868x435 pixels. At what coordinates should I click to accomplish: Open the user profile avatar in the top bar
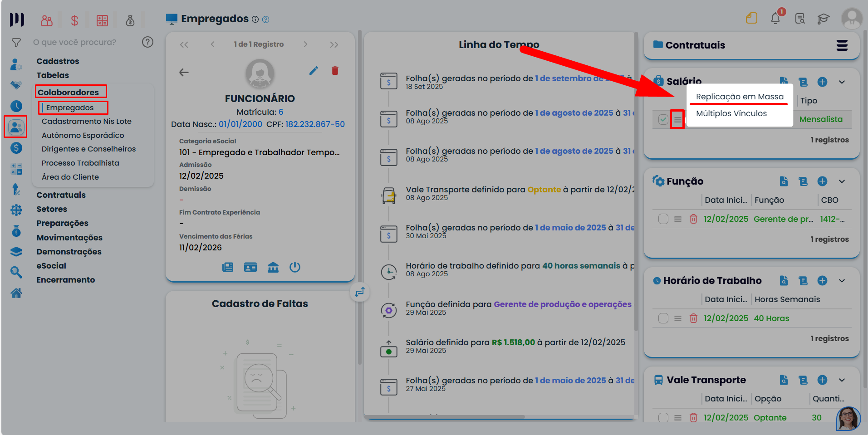point(852,19)
